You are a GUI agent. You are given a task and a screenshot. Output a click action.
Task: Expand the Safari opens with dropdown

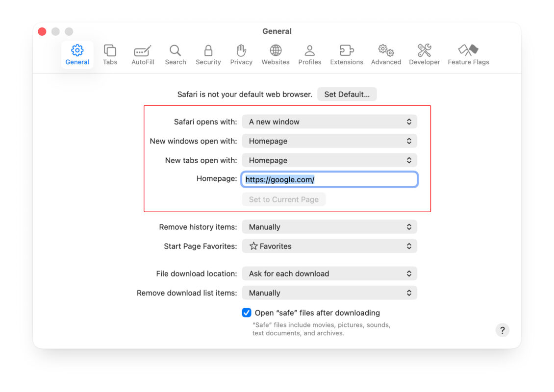coord(329,122)
